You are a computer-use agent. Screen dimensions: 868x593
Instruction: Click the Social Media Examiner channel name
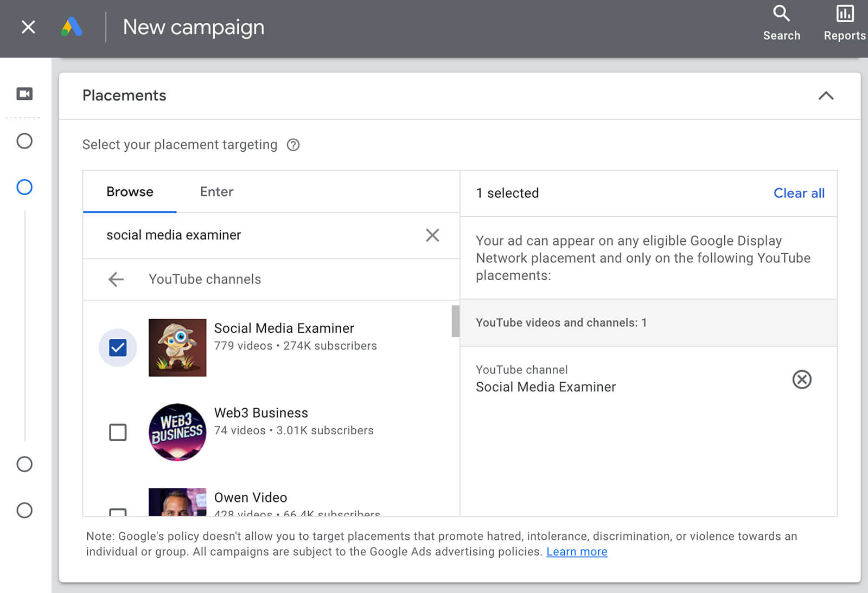point(284,328)
